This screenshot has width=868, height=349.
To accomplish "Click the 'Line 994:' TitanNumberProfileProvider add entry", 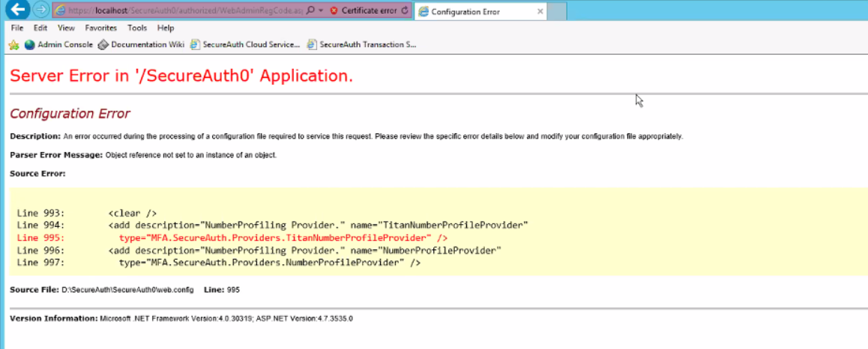I will pos(273,225).
